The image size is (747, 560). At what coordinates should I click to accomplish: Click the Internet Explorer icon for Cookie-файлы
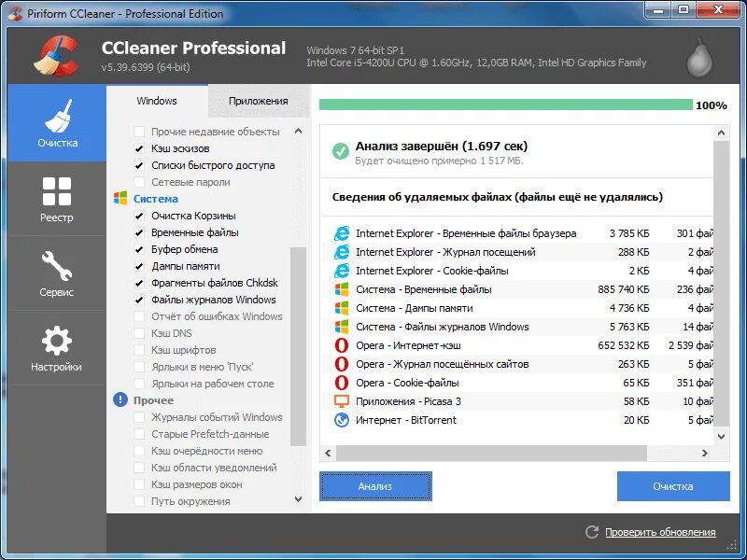(341, 271)
